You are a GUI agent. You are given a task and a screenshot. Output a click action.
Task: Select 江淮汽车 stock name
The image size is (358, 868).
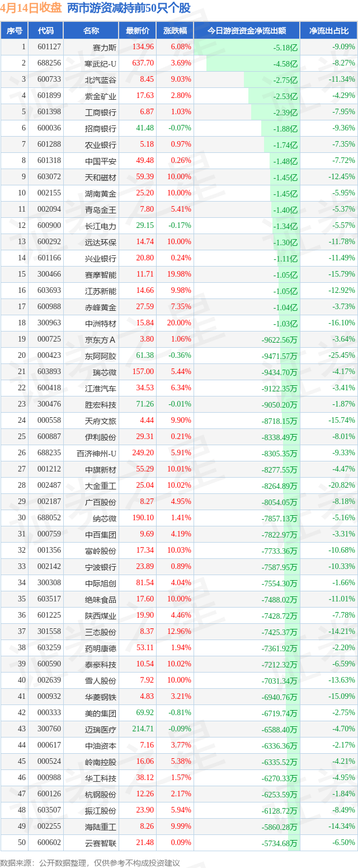coord(101,389)
